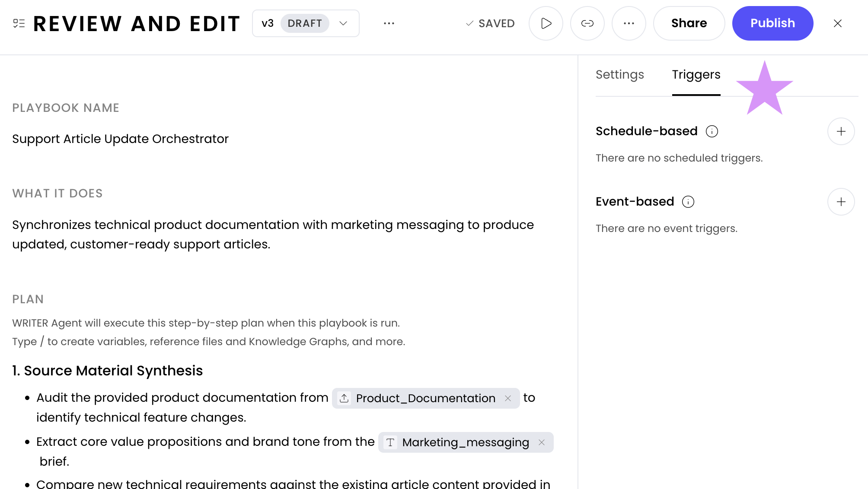Add an event-based trigger

click(841, 202)
